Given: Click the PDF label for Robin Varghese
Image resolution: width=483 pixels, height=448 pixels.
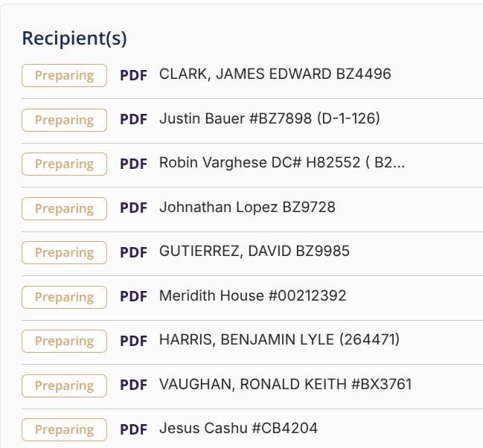Looking at the screenshot, I should (133, 164).
